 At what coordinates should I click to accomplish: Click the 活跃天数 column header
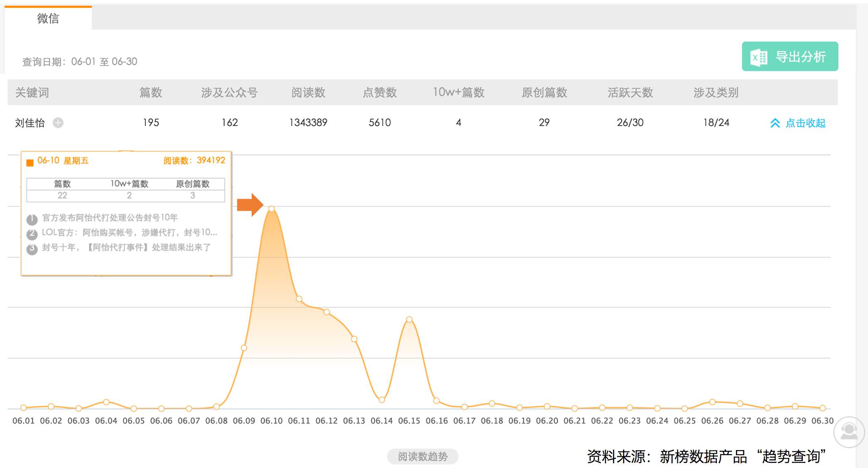[x=630, y=92]
